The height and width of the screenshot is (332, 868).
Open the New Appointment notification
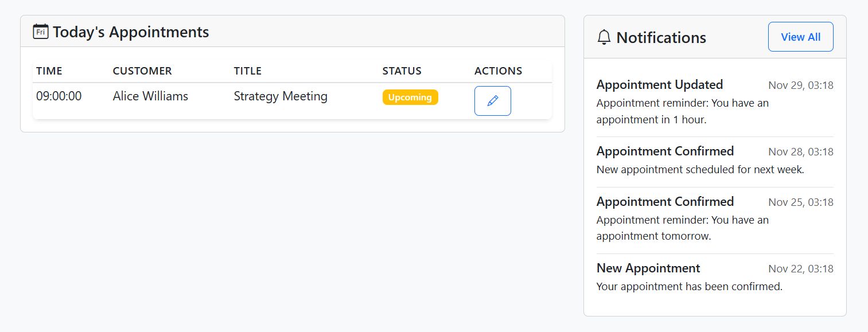click(648, 268)
